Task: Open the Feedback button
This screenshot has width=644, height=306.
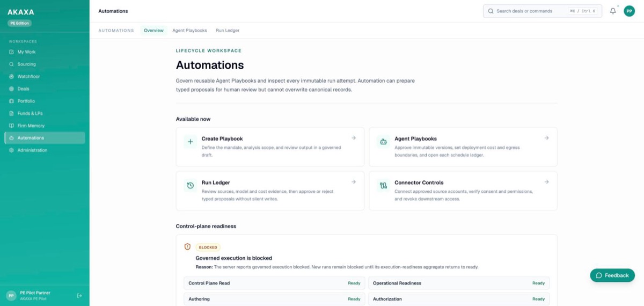Action: pos(612,275)
